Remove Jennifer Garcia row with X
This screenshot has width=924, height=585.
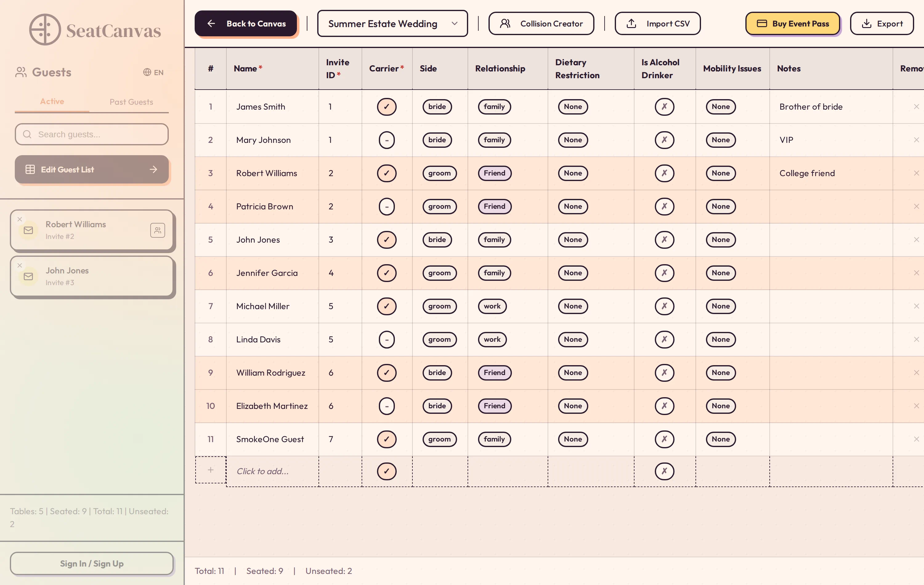click(x=916, y=273)
